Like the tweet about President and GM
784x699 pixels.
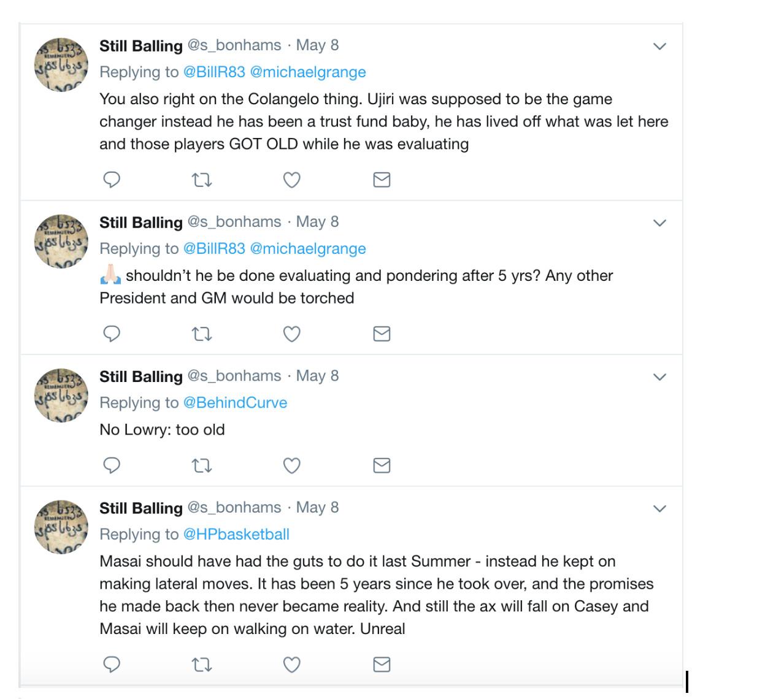[x=291, y=334]
